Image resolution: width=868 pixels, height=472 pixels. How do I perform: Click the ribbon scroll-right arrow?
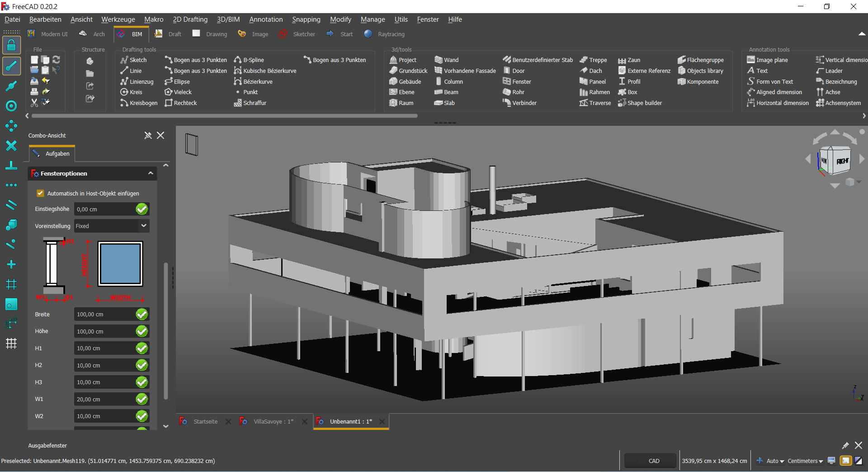point(864,116)
